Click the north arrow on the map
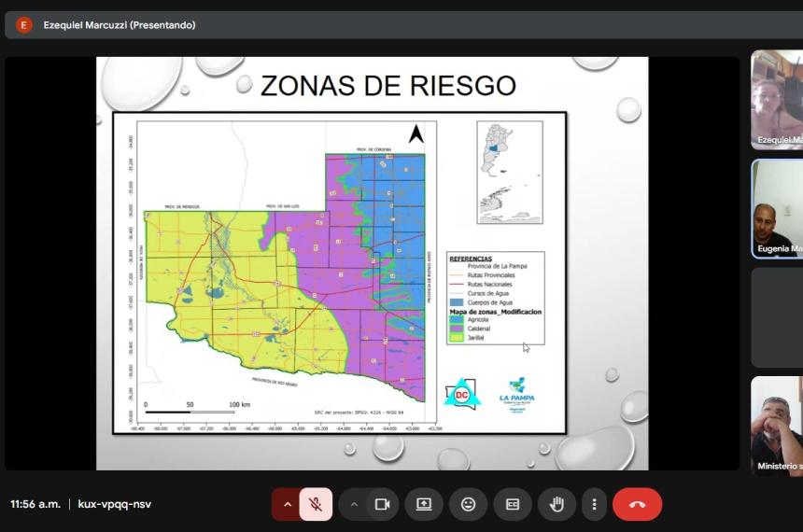 tap(416, 134)
